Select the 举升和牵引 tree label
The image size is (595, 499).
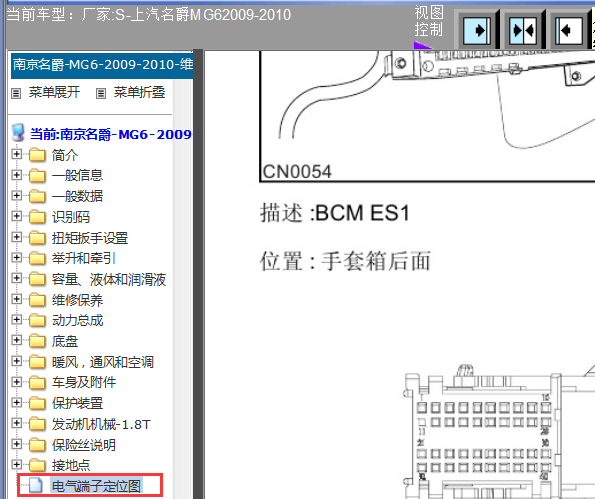coord(83,258)
